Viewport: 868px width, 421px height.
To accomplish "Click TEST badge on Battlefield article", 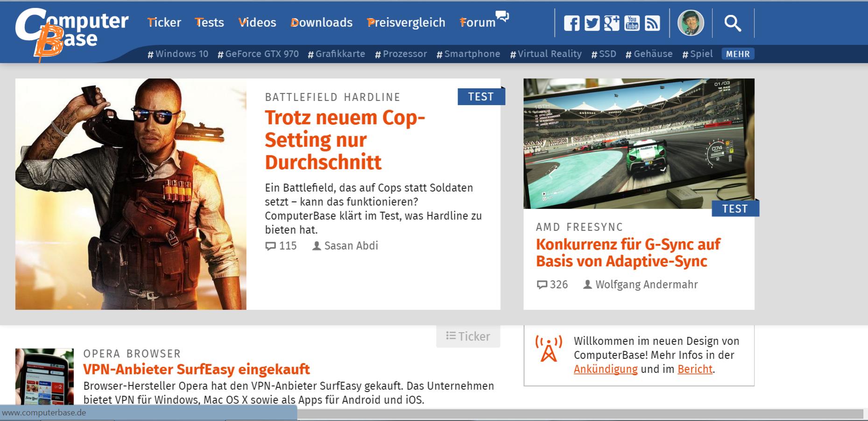I will 481,96.
